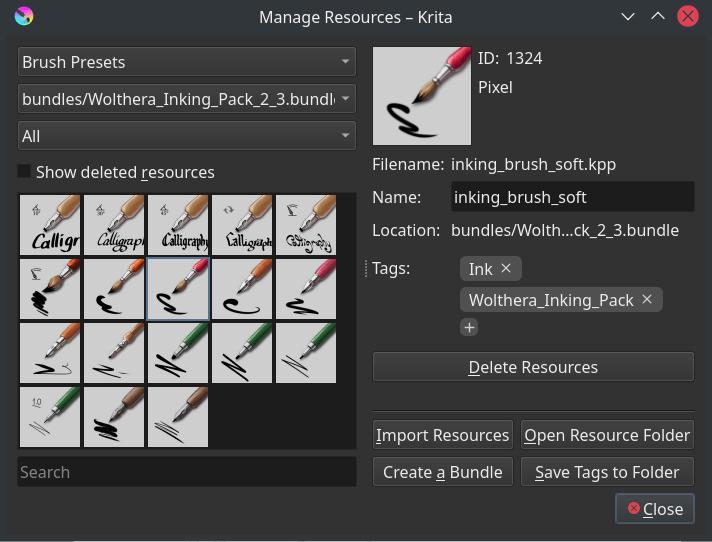Click the Krita logo in title bar

pos(24,16)
